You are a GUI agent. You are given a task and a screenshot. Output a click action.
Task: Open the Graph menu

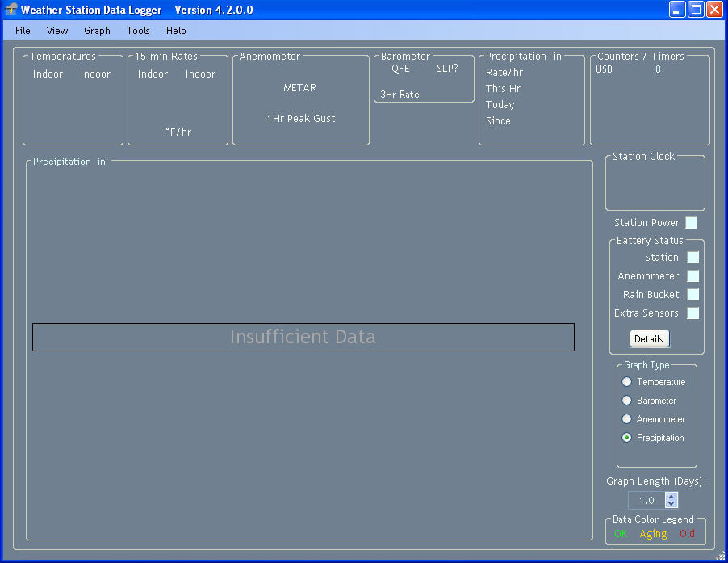click(x=97, y=30)
